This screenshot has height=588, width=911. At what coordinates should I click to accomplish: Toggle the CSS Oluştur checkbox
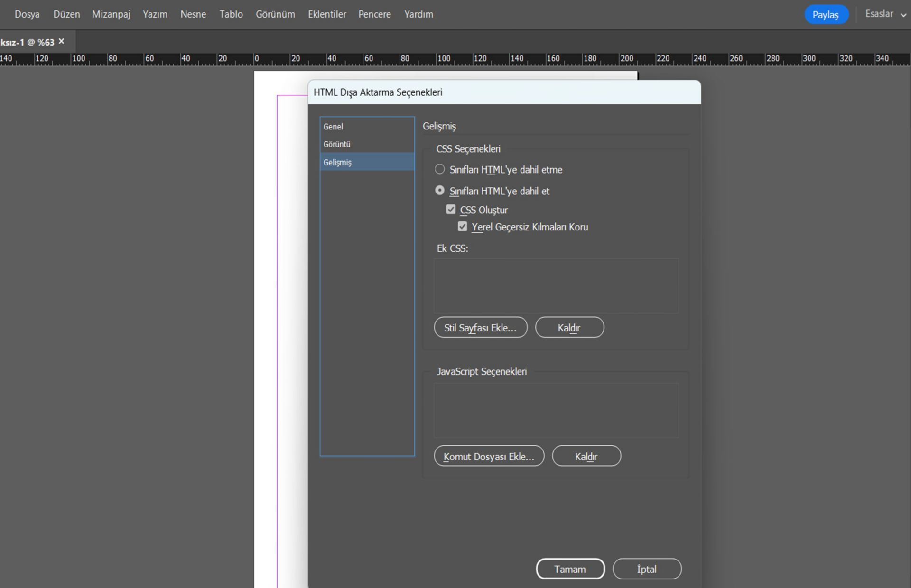click(x=451, y=210)
